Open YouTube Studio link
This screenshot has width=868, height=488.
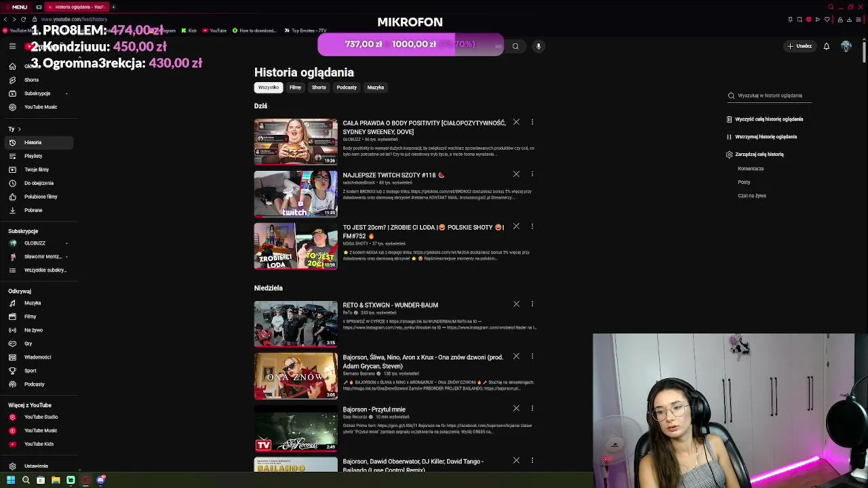coord(41,417)
